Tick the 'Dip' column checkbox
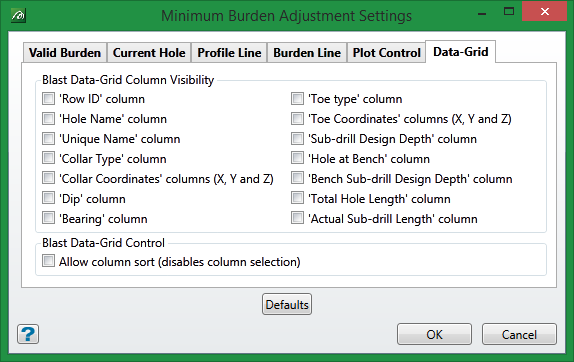574x362 pixels. click(48, 198)
